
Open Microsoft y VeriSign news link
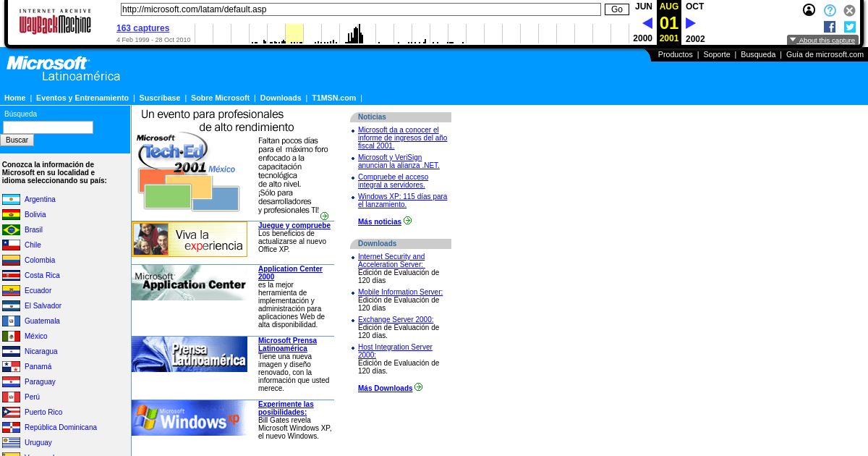(399, 161)
